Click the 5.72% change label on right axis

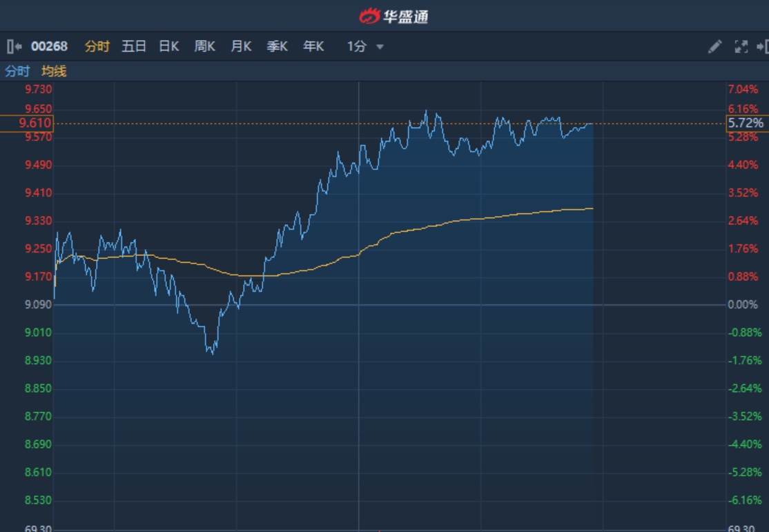[746, 124]
